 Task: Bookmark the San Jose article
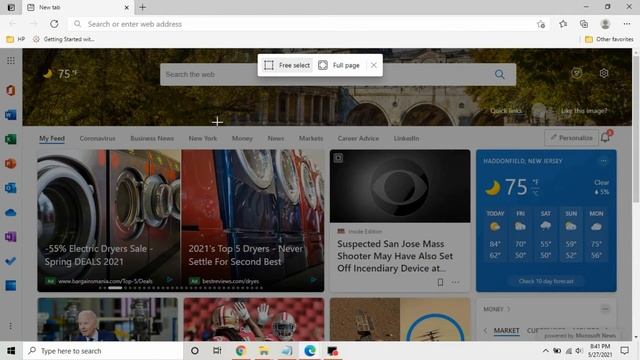tap(440, 282)
